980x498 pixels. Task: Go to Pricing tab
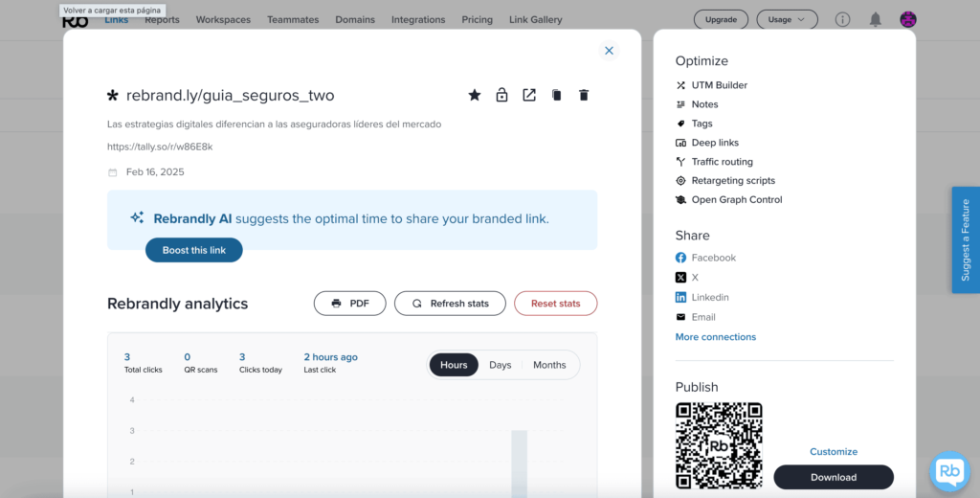477,19
